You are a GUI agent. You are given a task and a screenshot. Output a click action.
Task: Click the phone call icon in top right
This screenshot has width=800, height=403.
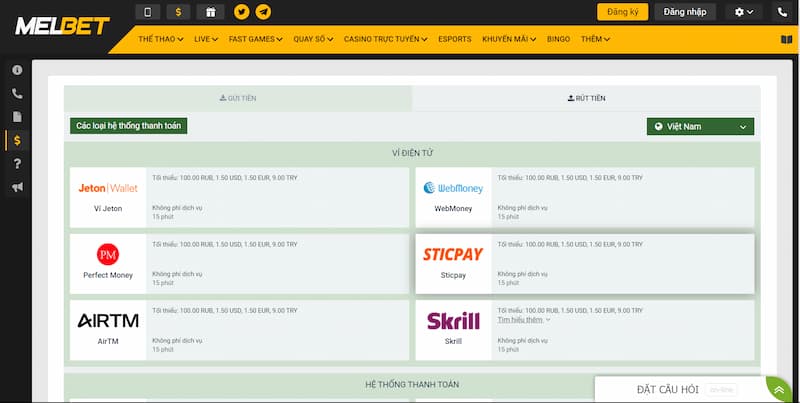click(x=782, y=13)
